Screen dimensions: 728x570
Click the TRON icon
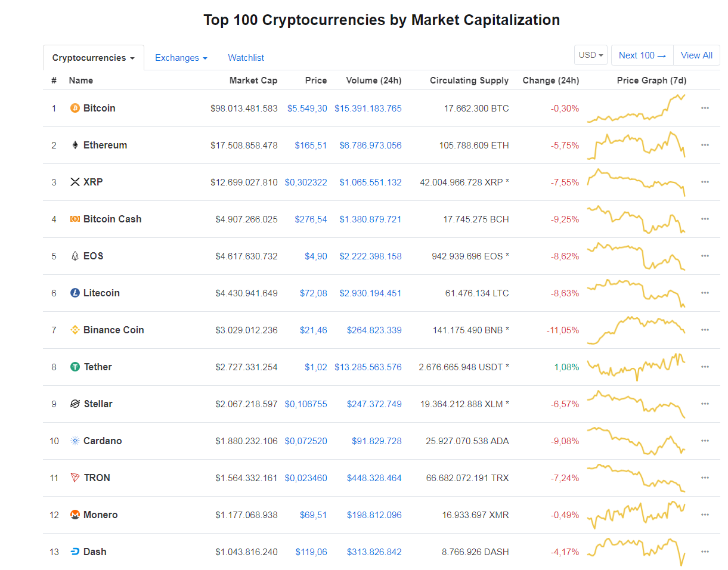pos(74,478)
